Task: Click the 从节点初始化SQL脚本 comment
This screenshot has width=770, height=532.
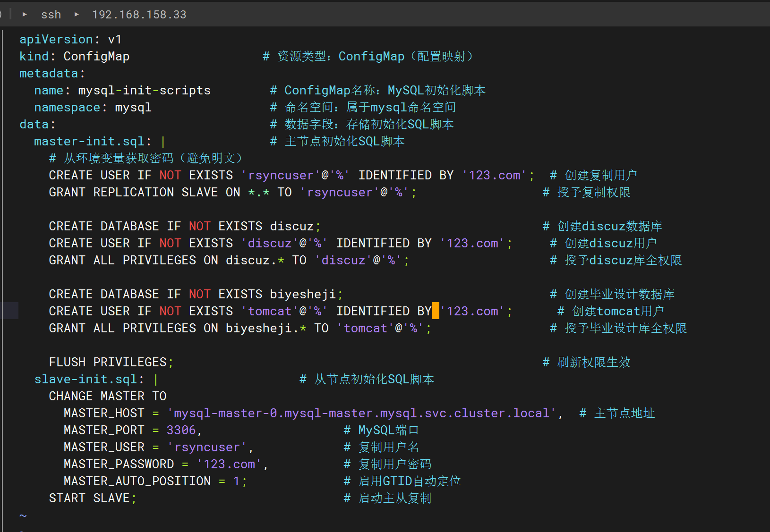Action: [367, 379]
